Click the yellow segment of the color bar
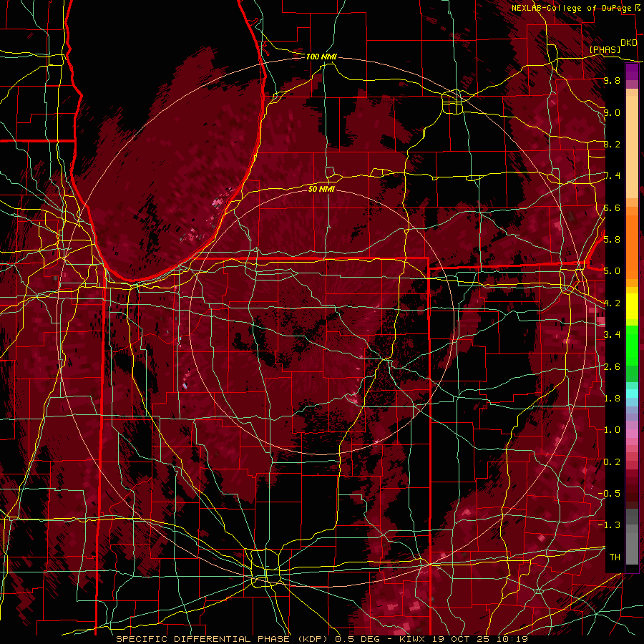The width and height of the screenshot is (644, 644). [x=632, y=306]
